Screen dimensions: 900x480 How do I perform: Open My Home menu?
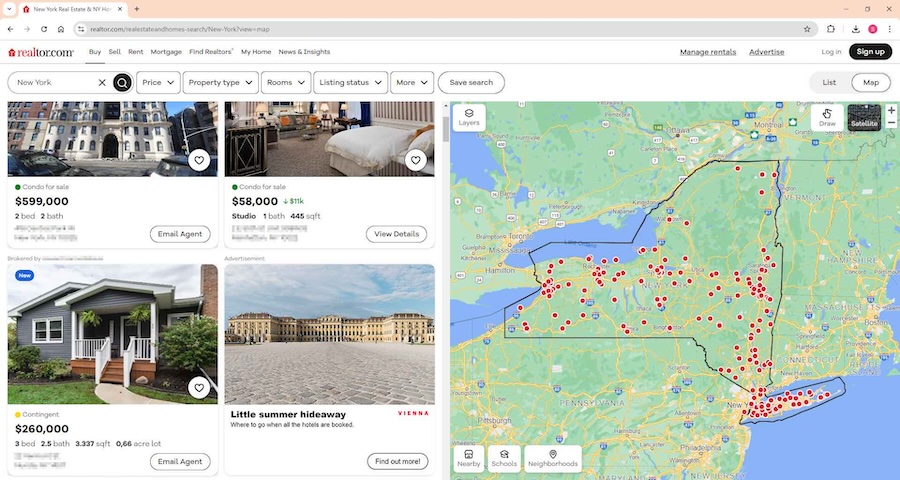point(256,52)
